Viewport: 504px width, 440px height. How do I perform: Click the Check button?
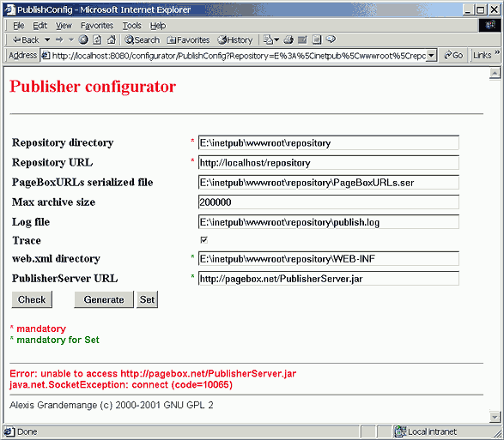click(x=32, y=299)
